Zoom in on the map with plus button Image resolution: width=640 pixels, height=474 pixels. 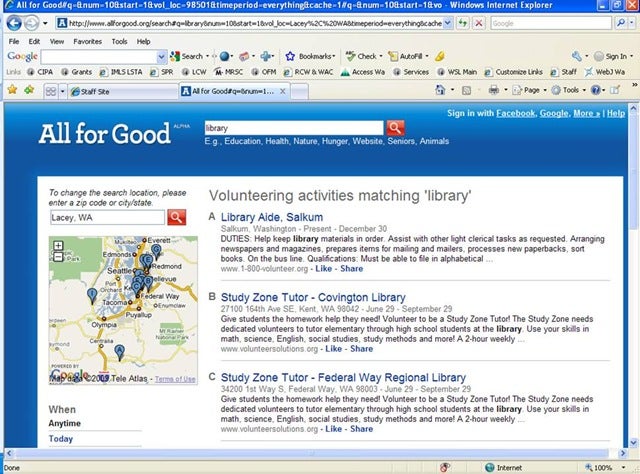point(58,245)
